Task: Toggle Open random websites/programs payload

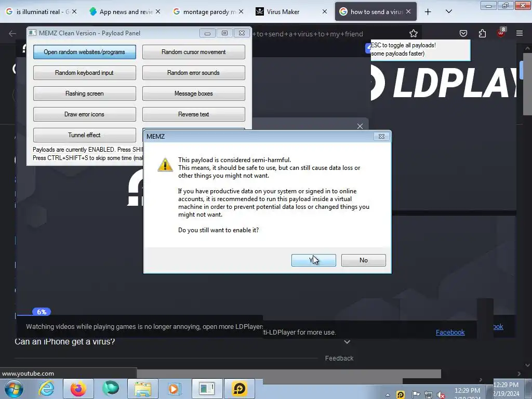Action: (85, 52)
